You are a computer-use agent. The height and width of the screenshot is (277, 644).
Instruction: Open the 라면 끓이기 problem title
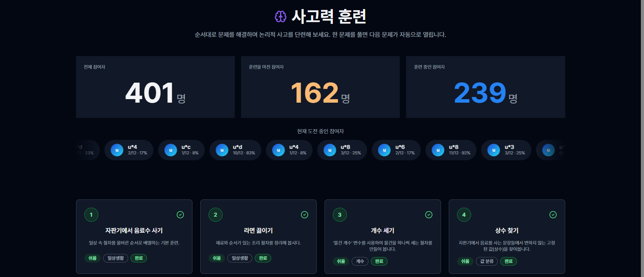point(258,231)
